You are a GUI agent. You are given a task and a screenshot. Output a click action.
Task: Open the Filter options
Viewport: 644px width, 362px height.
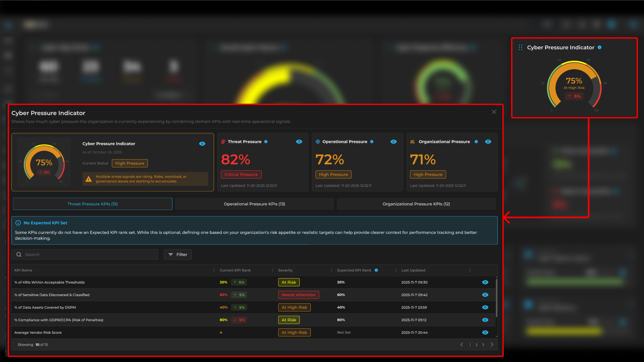[178, 254]
